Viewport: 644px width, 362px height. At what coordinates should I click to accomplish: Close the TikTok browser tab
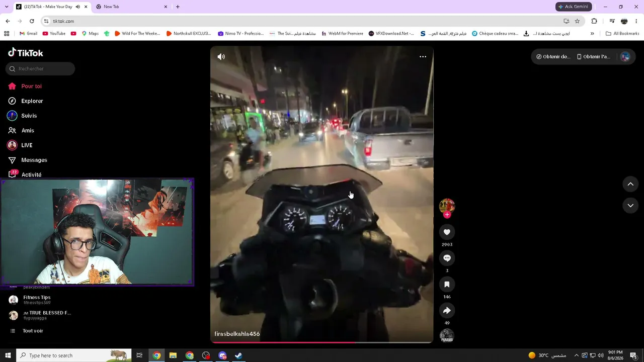pos(86,7)
